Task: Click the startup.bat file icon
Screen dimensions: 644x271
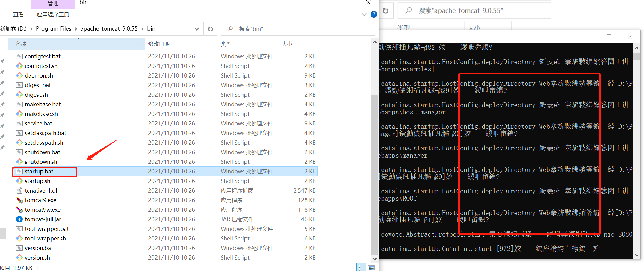Action: coord(19,171)
